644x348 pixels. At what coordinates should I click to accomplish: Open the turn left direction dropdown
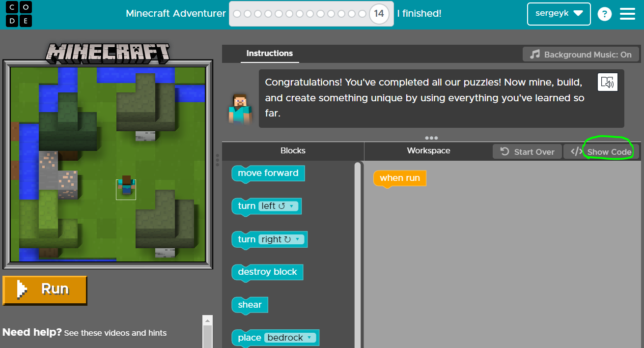point(278,206)
